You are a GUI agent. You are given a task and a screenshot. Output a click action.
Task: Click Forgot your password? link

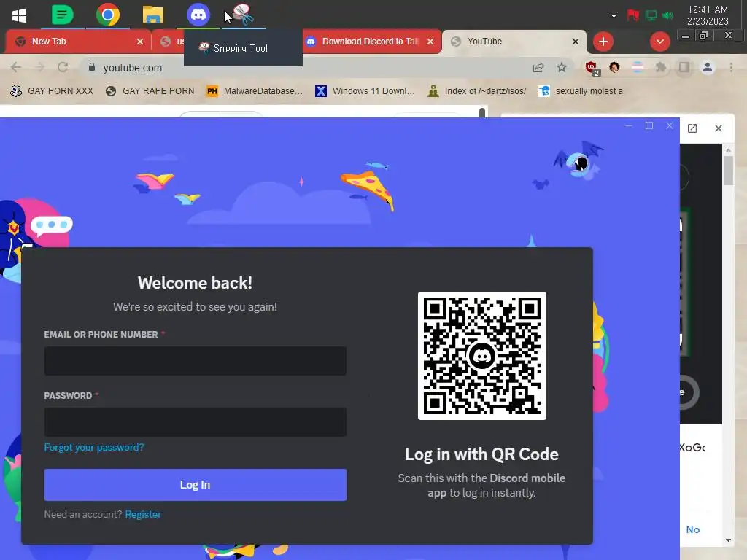pyautogui.click(x=94, y=447)
